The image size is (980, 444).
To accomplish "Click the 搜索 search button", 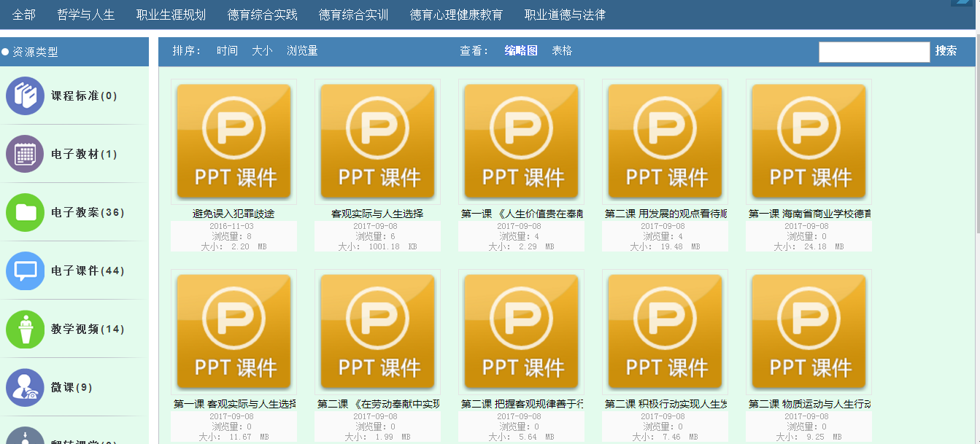I will pyautogui.click(x=946, y=51).
